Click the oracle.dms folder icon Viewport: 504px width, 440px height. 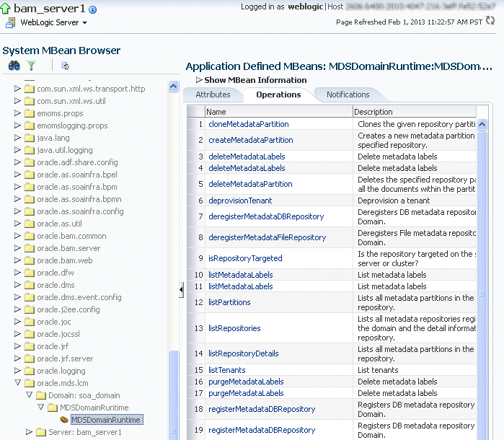(30, 285)
